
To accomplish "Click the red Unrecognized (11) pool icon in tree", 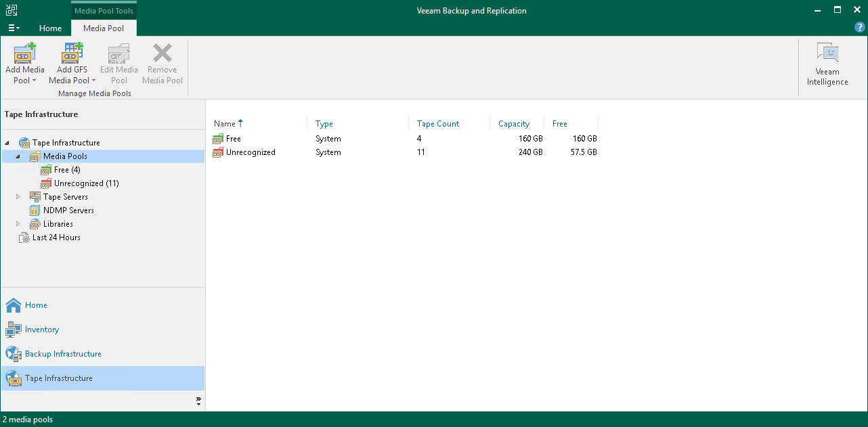I will click(x=46, y=183).
